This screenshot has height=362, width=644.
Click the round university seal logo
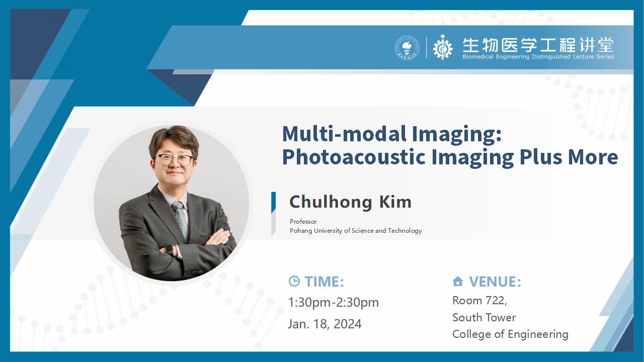coord(407,48)
